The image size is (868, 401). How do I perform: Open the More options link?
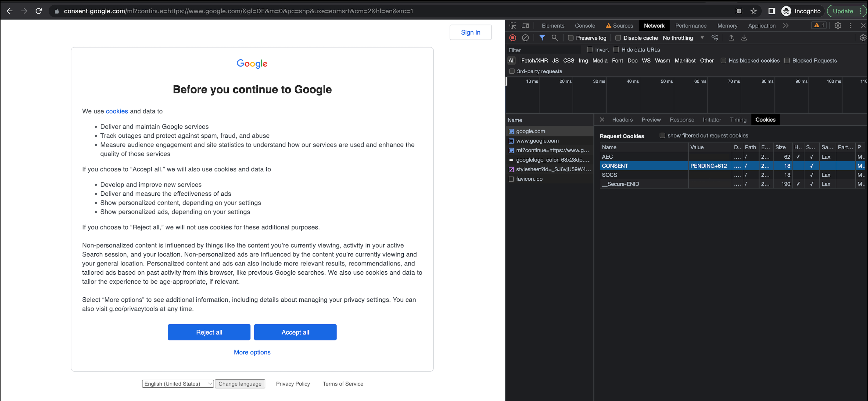click(x=252, y=352)
